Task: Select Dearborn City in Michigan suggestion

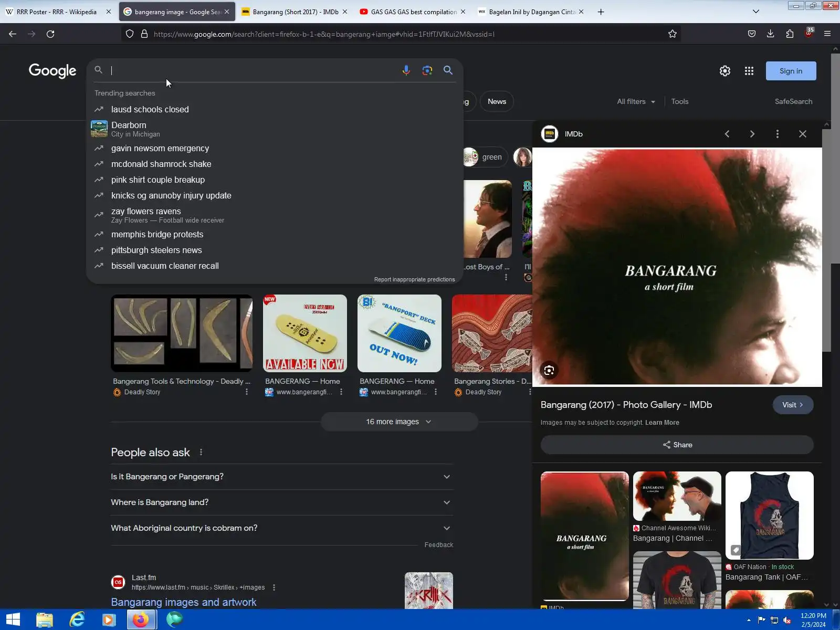Action: click(x=274, y=129)
